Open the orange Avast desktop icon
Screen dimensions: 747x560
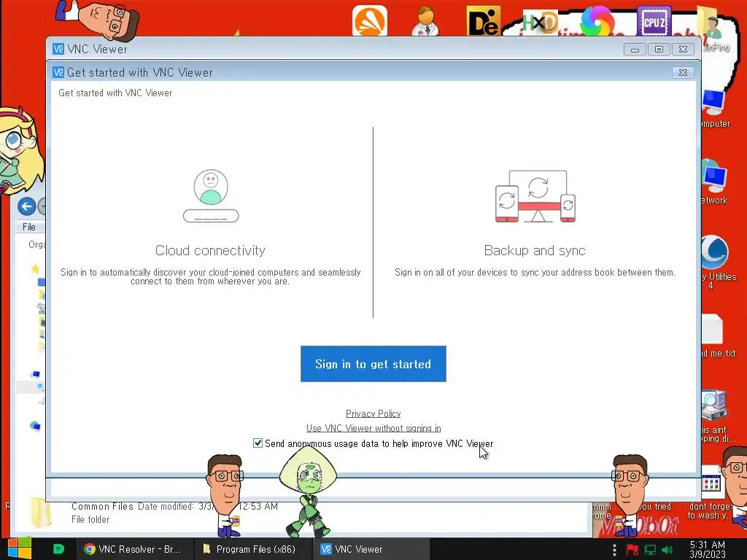(x=370, y=20)
